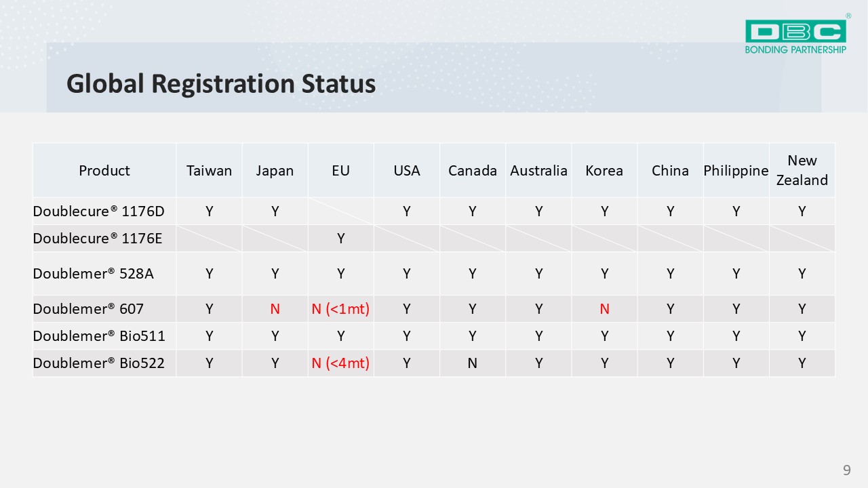
Task: Click the DBC Bonding Partnership logo
Action: point(796,35)
